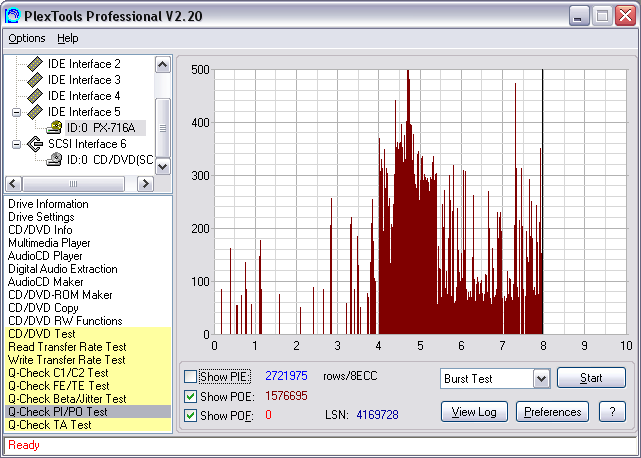This screenshot has height=458, width=641.
Task: Click the POE count 1576695
Action: pos(286,396)
